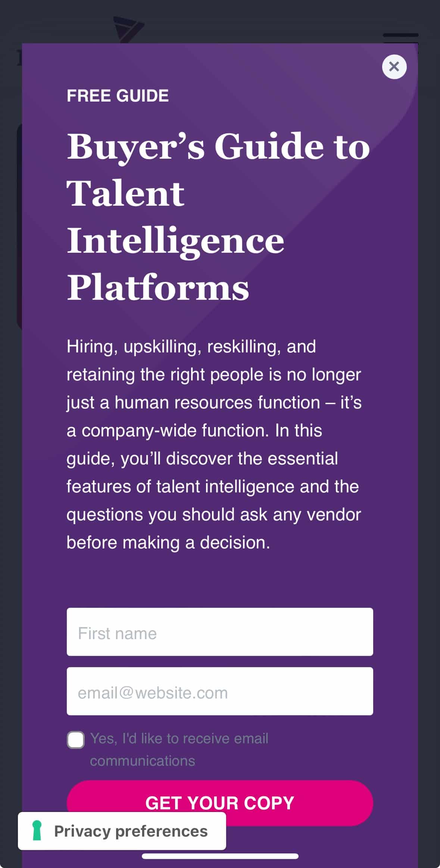
Task: Tap 'before making a decision.' text line
Action: coord(168,542)
